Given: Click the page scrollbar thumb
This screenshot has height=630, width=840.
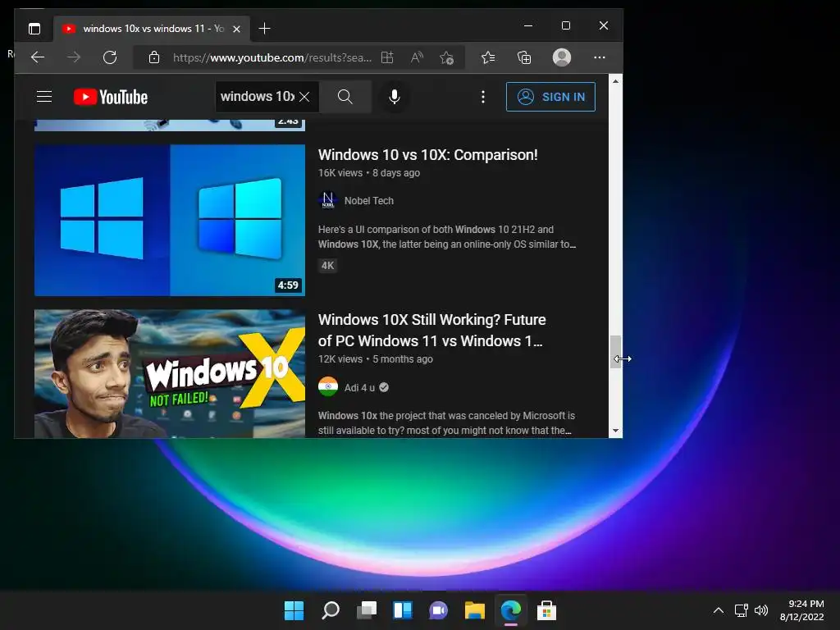Looking at the screenshot, I should pyautogui.click(x=615, y=352).
